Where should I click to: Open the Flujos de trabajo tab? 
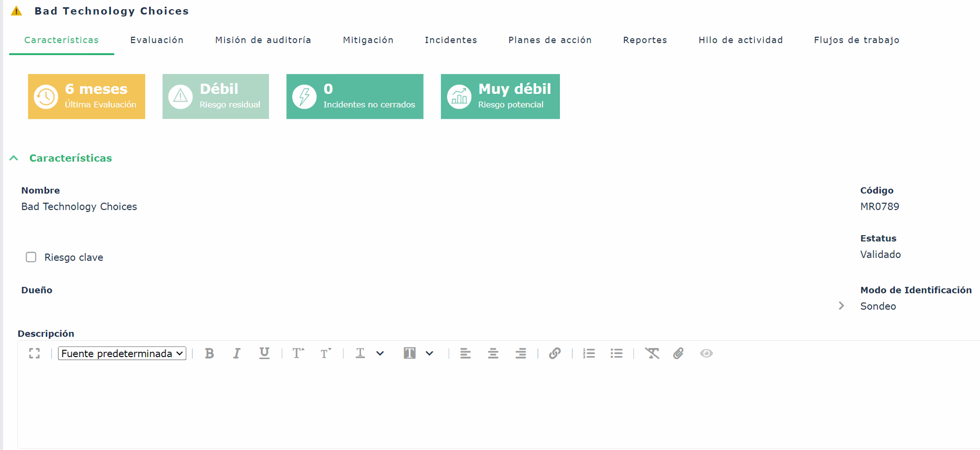856,40
